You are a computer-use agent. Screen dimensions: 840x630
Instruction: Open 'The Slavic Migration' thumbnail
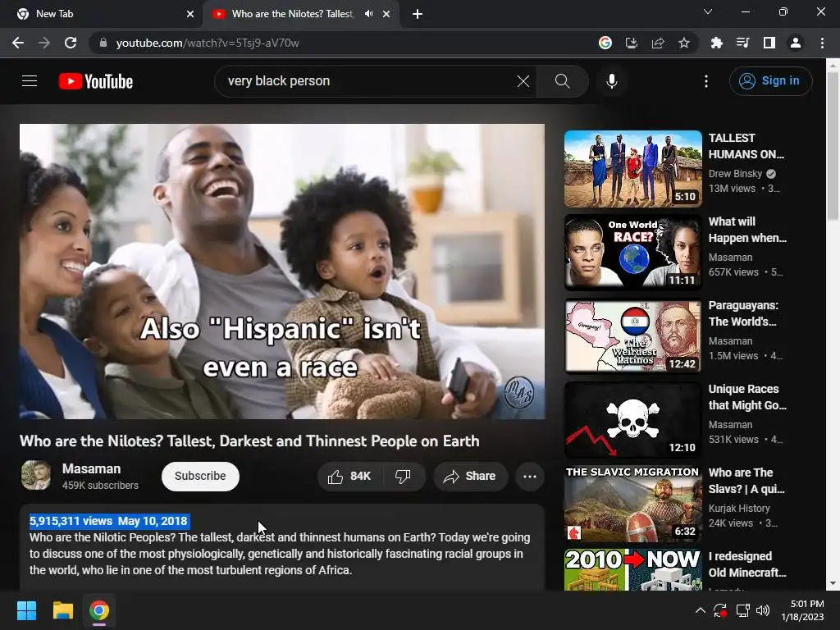coord(632,503)
